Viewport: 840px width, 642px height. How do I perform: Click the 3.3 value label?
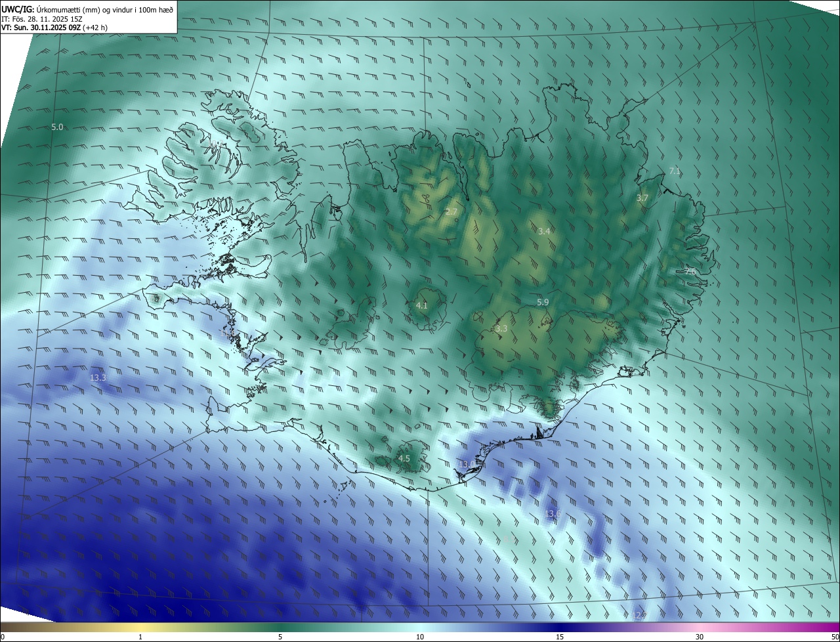click(501, 329)
